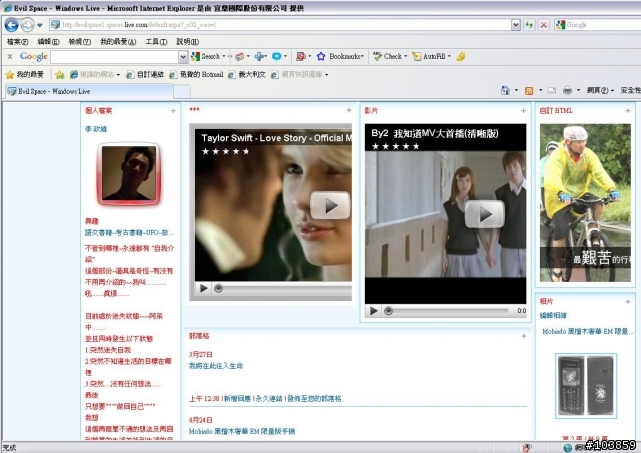Viewport: 641px width, 453px height.
Task: Click the By2 video seek slider handle
Action: click(x=388, y=311)
